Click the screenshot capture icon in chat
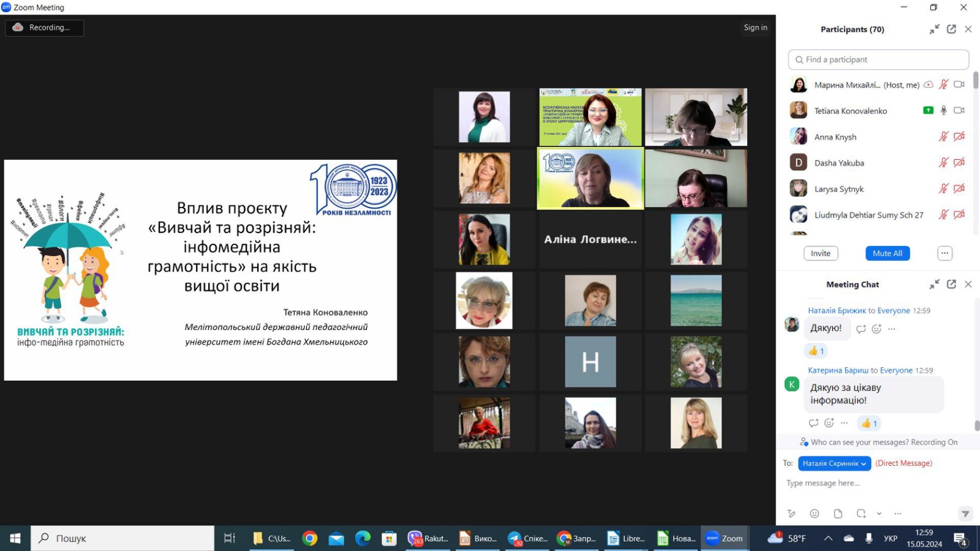 (861, 514)
